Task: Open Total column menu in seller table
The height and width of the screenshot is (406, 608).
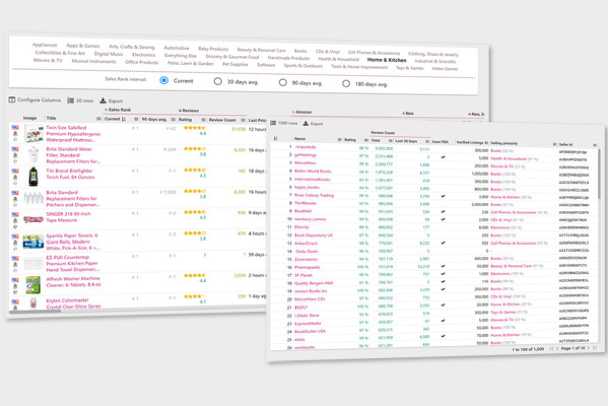Action: [x=390, y=140]
